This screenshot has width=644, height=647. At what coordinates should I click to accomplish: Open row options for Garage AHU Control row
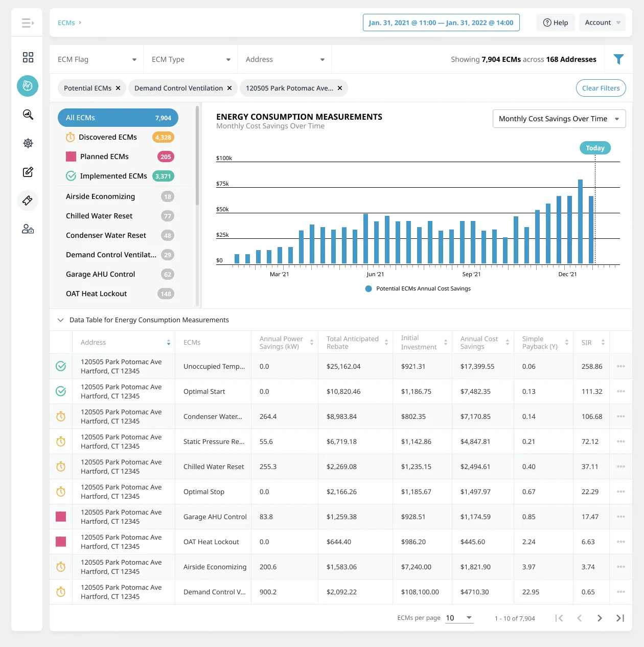click(x=621, y=517)
